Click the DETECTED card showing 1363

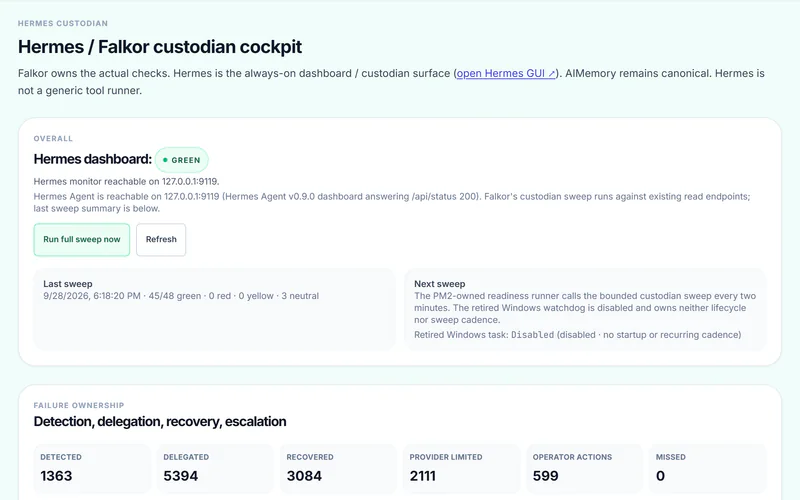[92, 468]
